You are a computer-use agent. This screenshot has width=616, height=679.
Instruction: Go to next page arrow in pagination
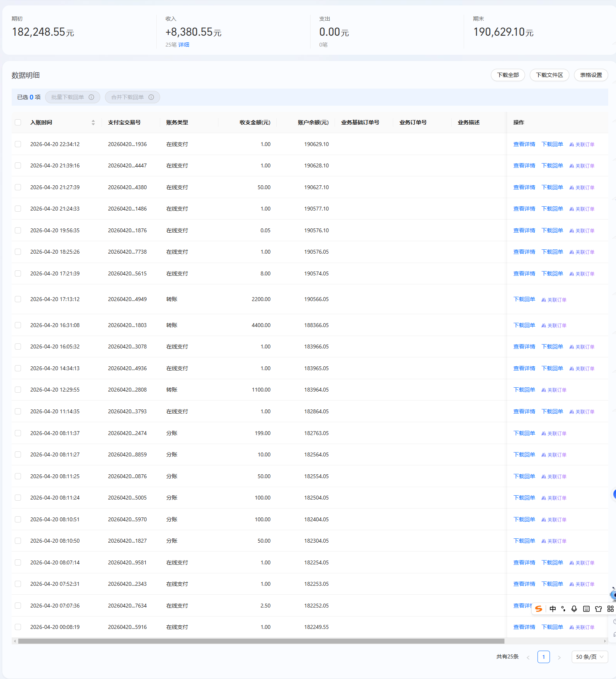[x=559, y=657]
